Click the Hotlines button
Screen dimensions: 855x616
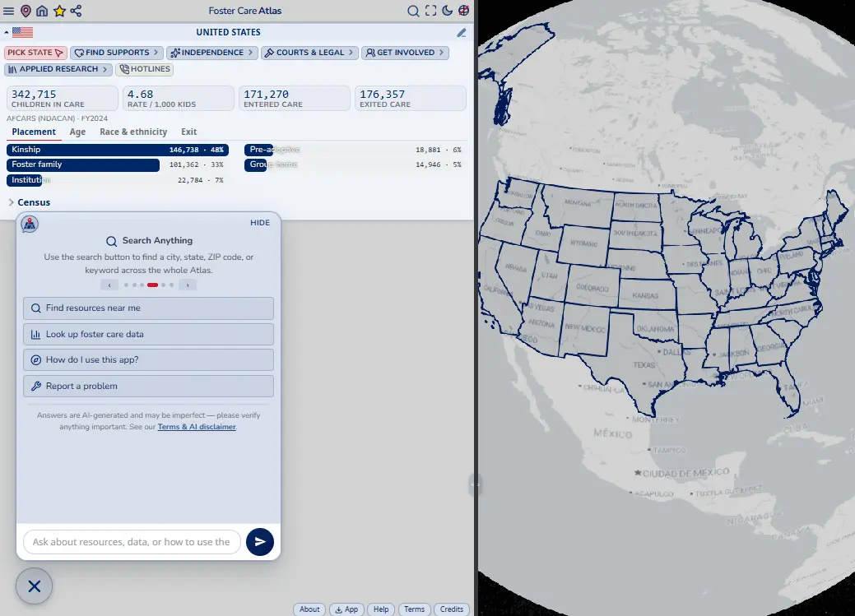click(x=145, y=69)
